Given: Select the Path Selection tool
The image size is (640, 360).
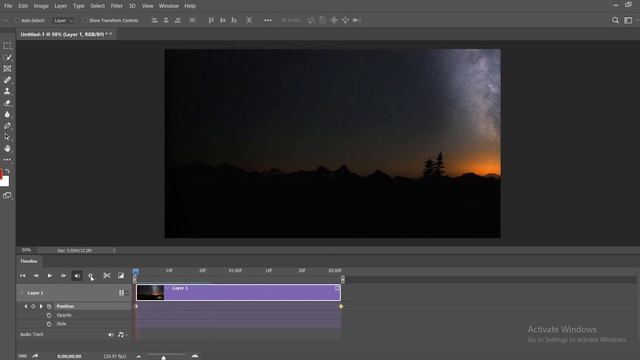Looking at the screenshot, I should [x=7, y=137].
